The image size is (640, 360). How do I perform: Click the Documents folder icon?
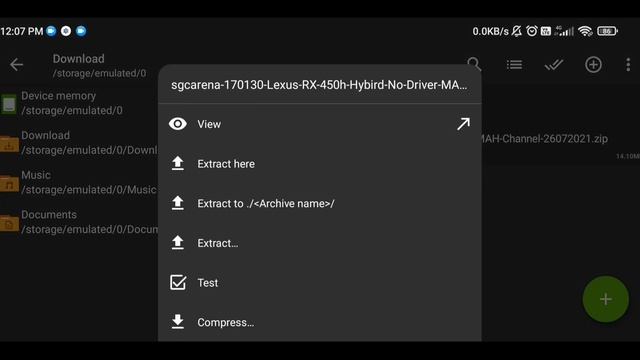tap(9, 223)
